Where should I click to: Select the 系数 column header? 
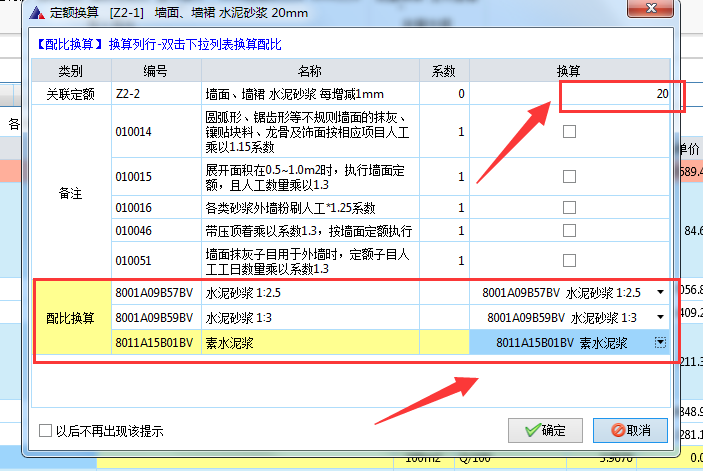(444, 71)
